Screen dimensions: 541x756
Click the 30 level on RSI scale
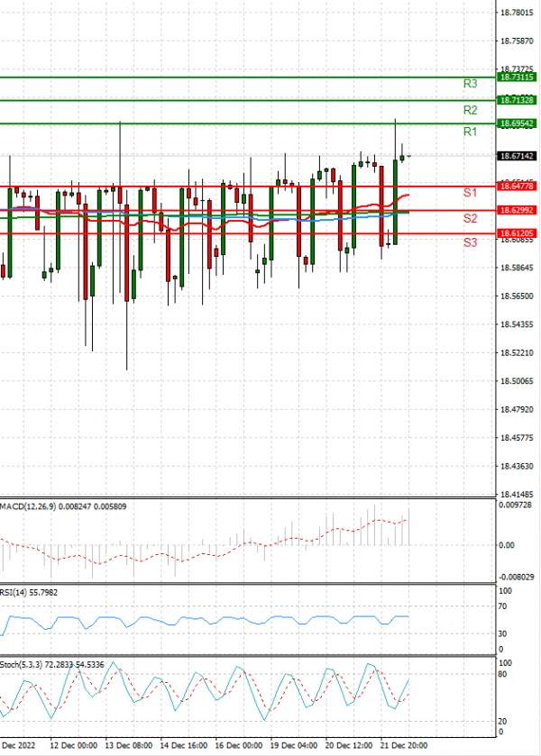(x=502, y=634)
